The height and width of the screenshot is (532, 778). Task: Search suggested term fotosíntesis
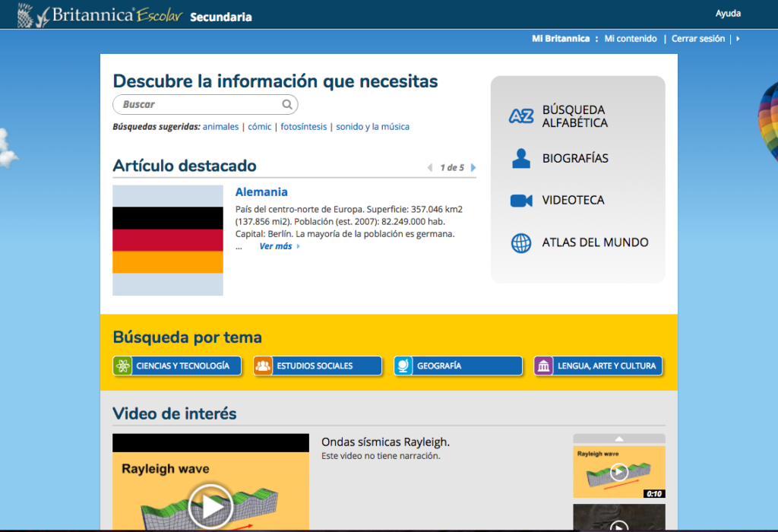pos(304,126)
